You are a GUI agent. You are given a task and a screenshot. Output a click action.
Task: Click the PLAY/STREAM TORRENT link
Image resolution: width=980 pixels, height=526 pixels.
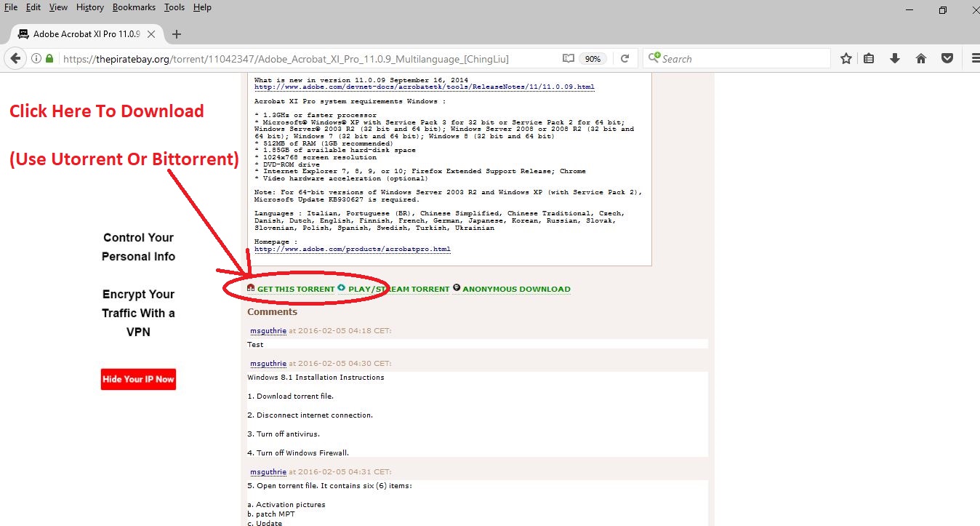point(399,289)
